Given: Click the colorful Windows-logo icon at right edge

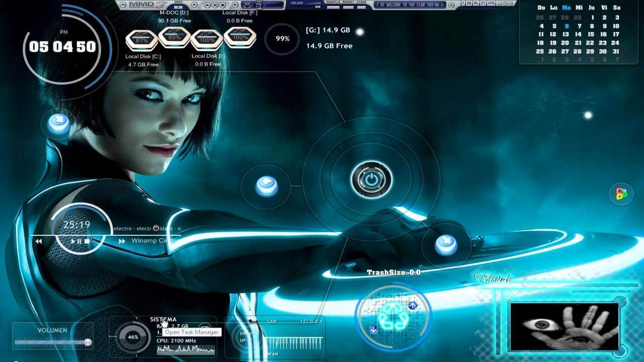Looking at the screenshot, I should click(621, 194).
